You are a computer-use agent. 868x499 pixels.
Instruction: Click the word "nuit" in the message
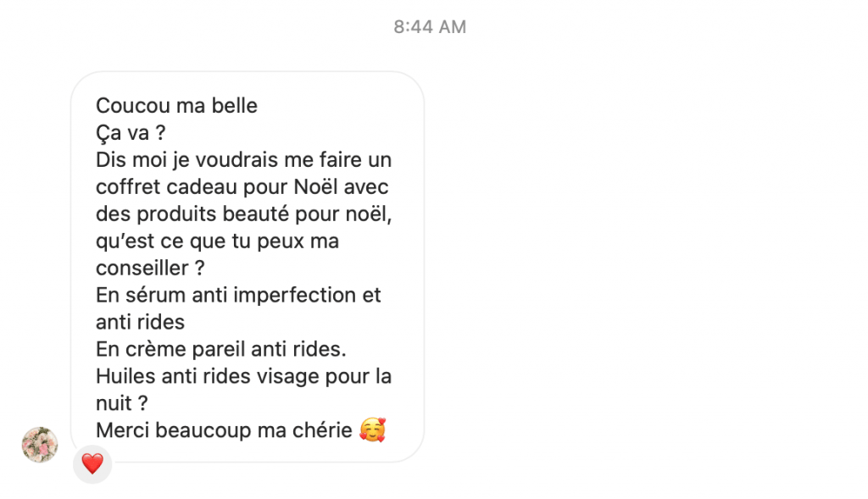[112, 403]
